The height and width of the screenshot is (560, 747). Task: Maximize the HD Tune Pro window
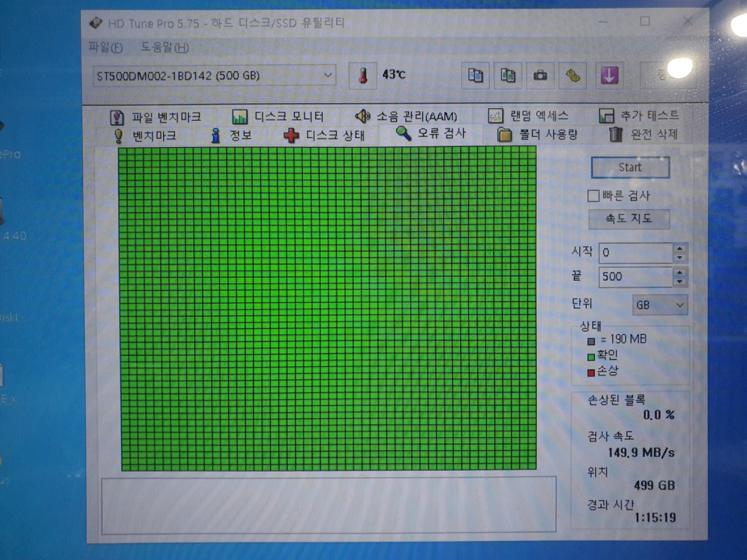pos(645,22)
